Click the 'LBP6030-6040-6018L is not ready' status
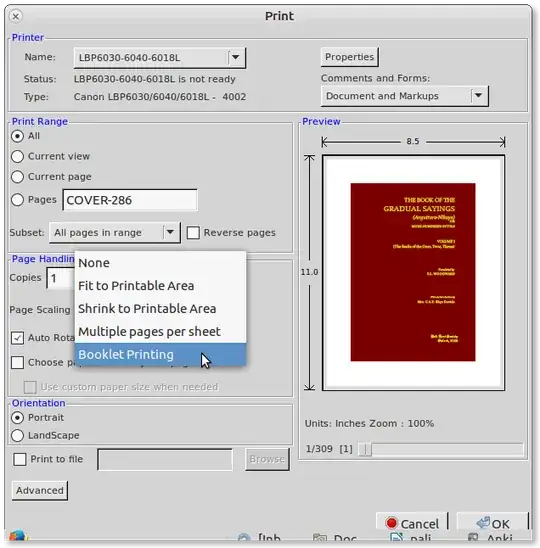 click(154, 79)
